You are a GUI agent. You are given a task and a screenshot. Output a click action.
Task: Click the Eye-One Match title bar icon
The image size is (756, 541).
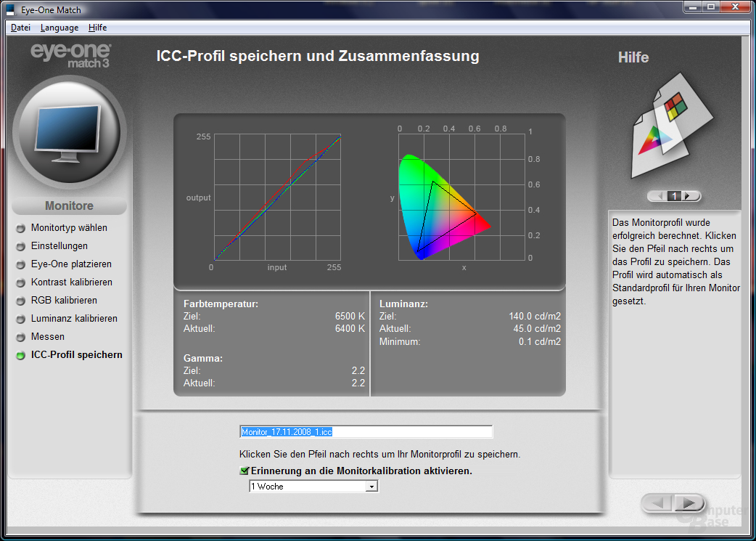coord(11,9)
